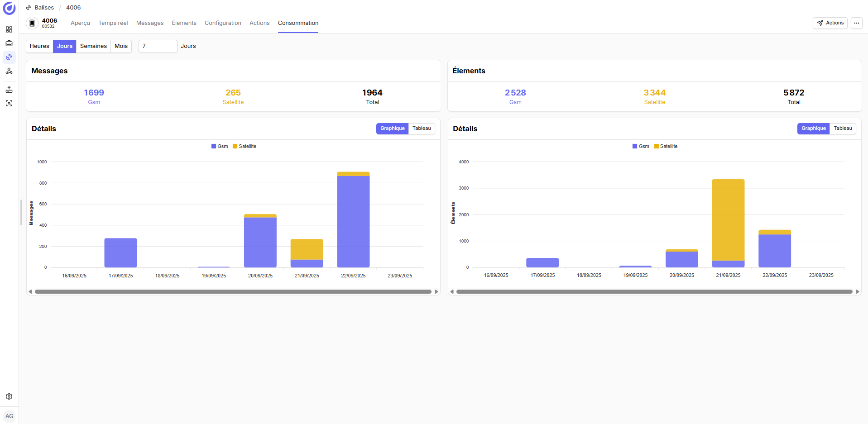The width and height of the screenshot is (868, 424).
Task: Open the scan search icon in sidebar
Action: tap(9, 103)
